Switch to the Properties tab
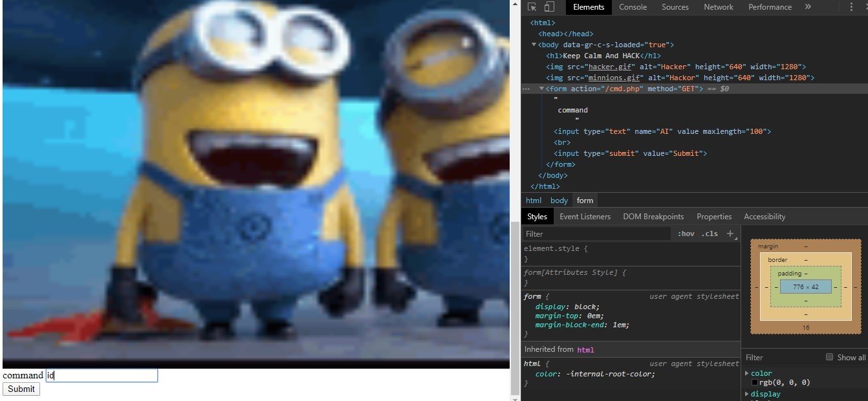868x401 pixels. [x=714, y=217]
